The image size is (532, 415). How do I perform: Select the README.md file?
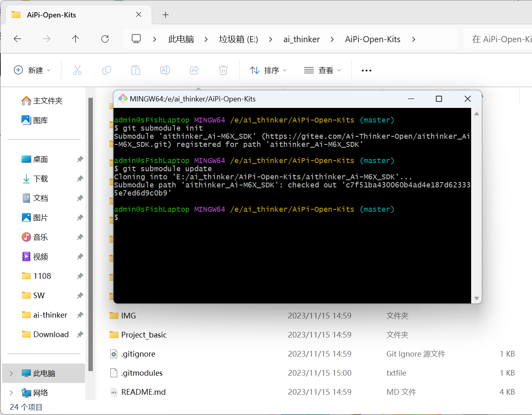pos(143,392)
